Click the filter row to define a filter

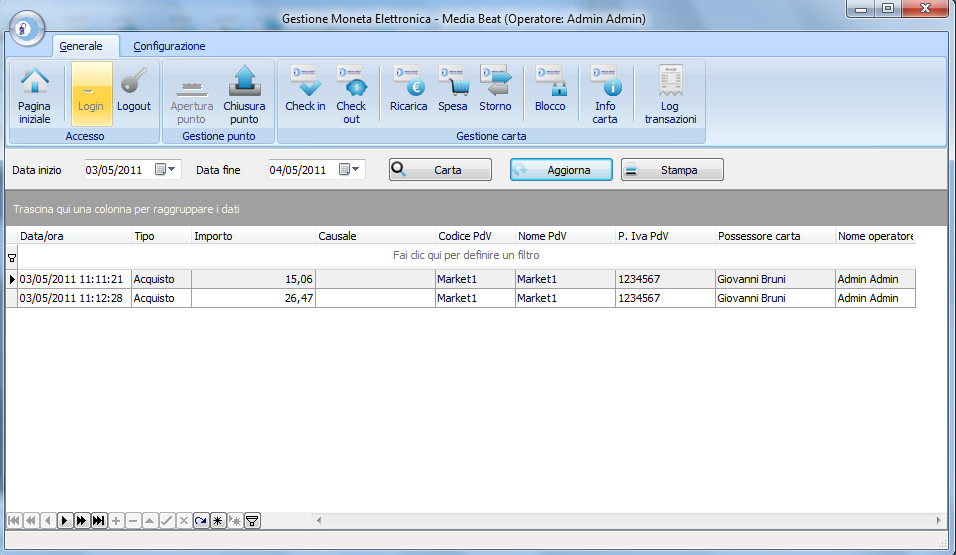tap(466, 256)
